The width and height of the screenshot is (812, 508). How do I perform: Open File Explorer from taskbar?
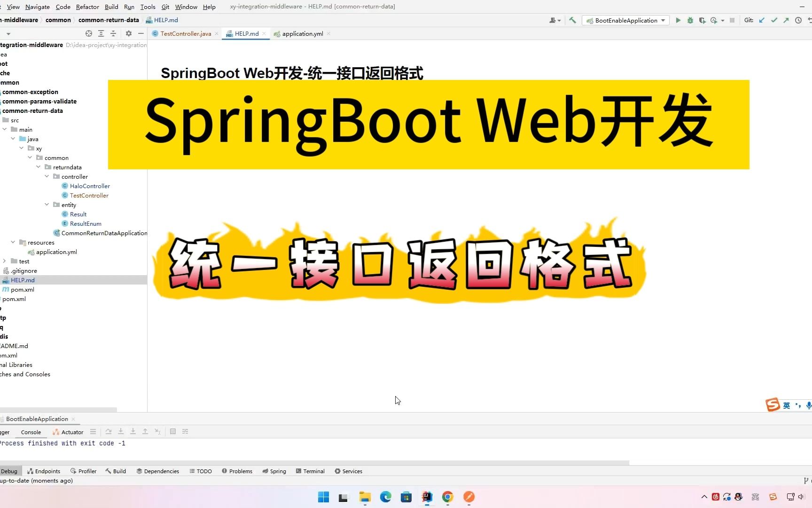(x=365, y=497)
